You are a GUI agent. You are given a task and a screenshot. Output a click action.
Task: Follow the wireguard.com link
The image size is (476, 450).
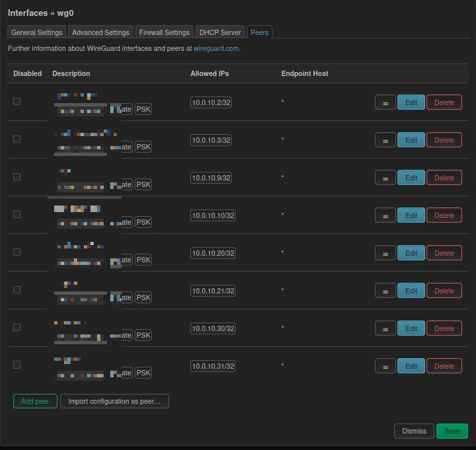[216, 49]
